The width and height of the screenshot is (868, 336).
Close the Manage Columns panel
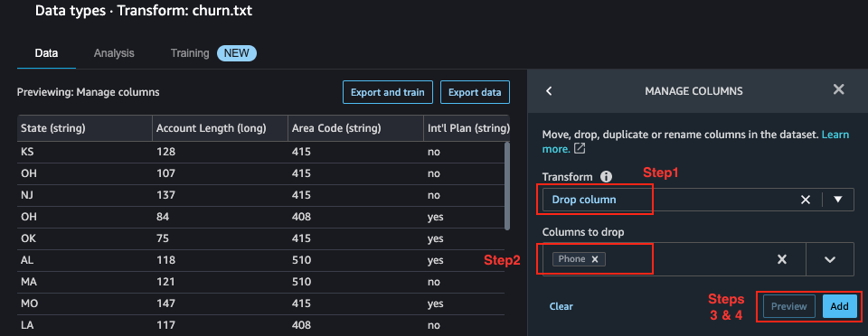tap(839, 89)
